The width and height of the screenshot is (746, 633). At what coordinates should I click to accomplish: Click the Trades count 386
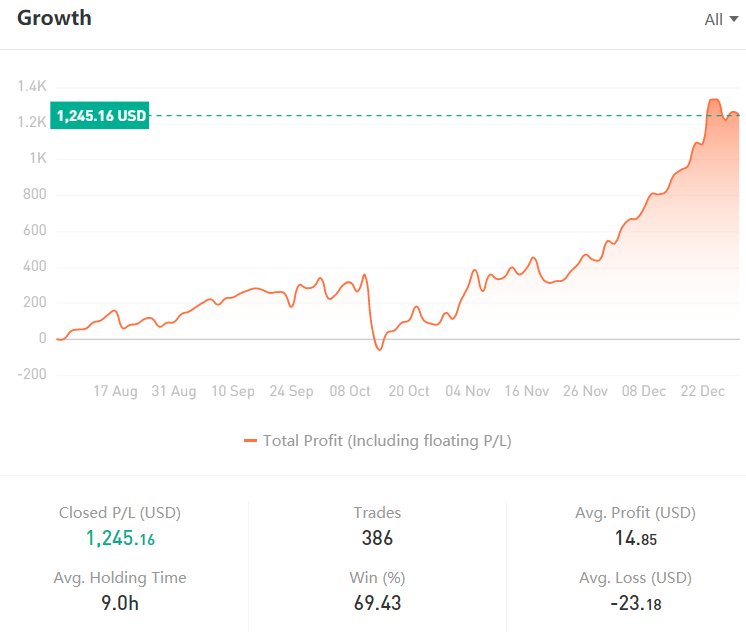pos(377,538)
